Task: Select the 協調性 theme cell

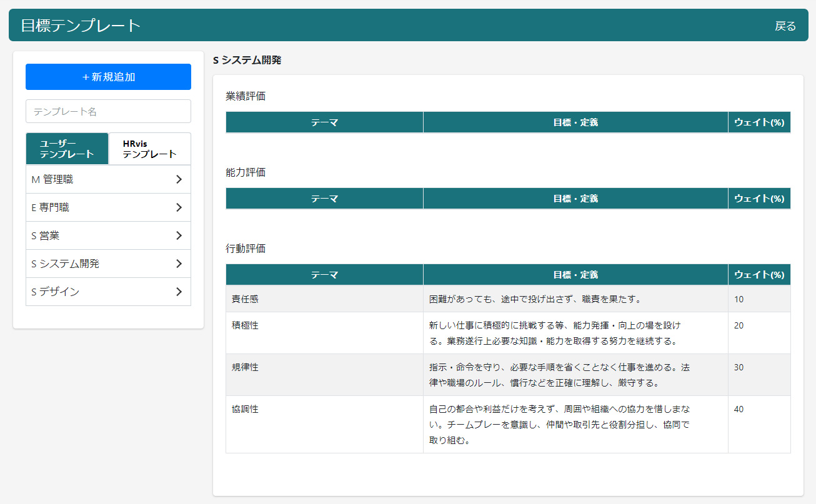Action: pos(324,425)
